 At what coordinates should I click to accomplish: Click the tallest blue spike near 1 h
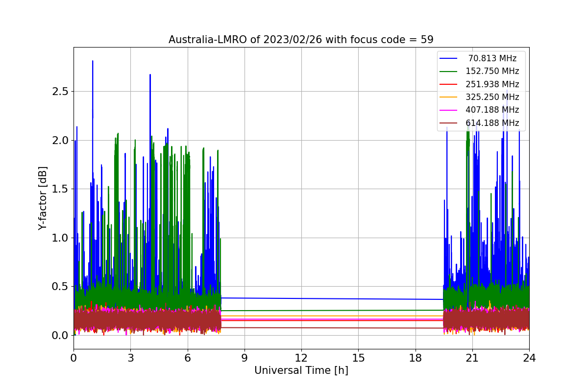click(93, 62)
